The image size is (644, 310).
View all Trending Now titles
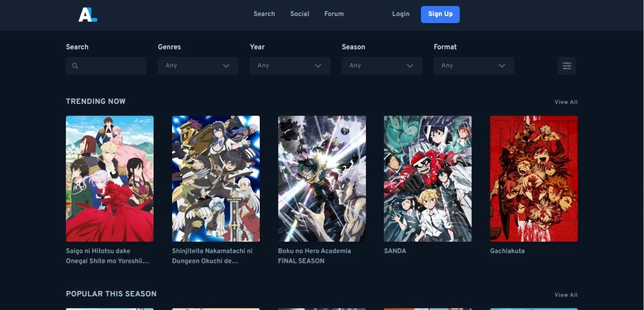coord(566,102)
